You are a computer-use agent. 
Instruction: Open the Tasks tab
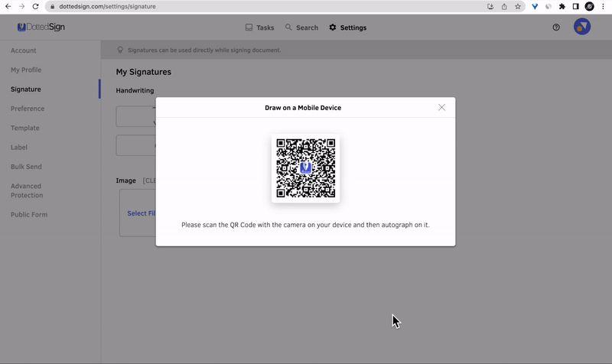(x=259, y=28)
